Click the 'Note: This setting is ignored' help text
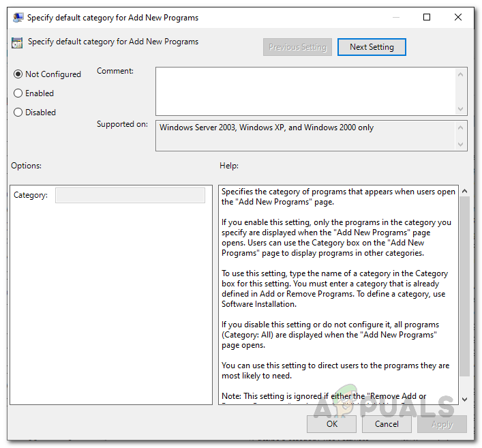 coord(324,396)
